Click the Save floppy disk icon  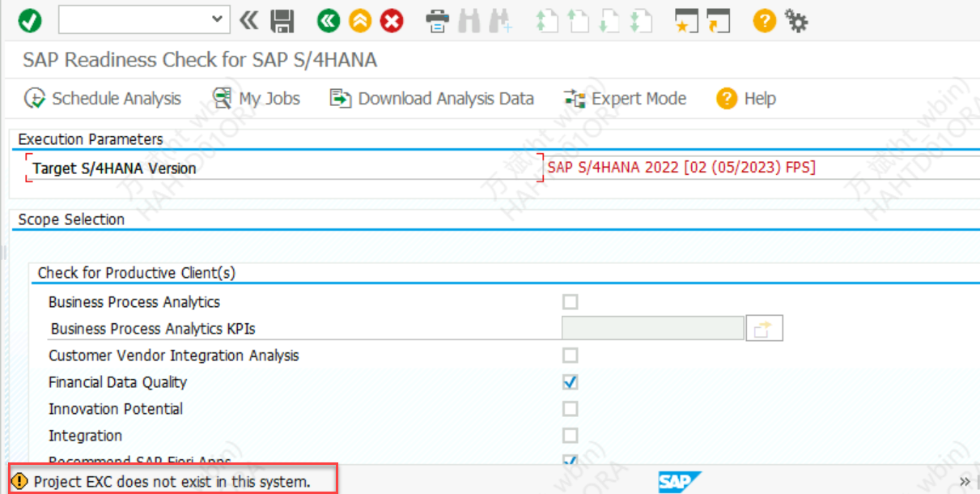point(282,20)
